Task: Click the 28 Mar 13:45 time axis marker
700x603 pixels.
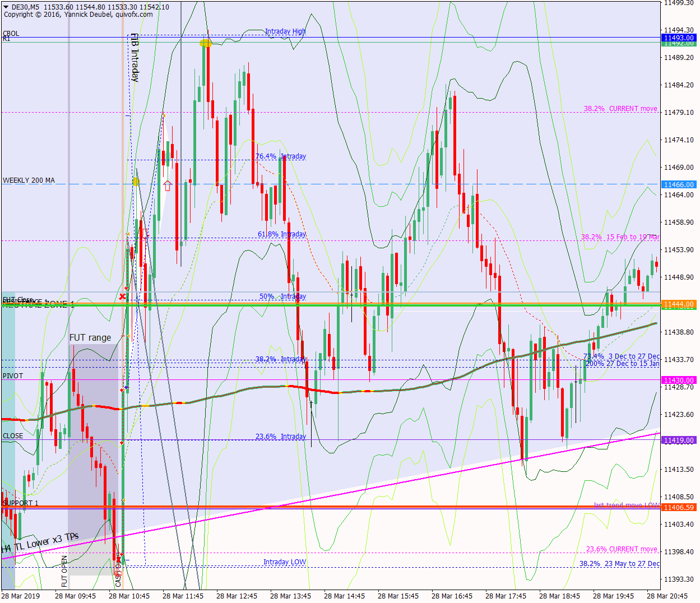Action: (x=290, y=596)
